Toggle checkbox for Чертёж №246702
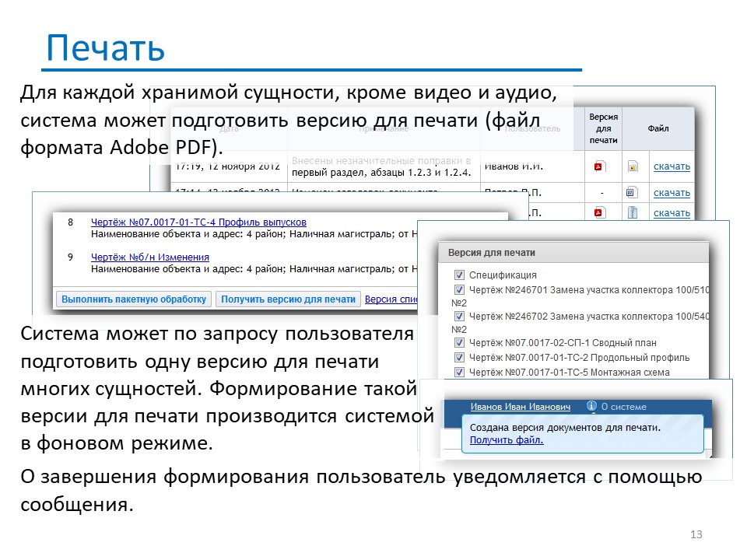The height and width of the screenshot is (560, 747). (459, 317)
